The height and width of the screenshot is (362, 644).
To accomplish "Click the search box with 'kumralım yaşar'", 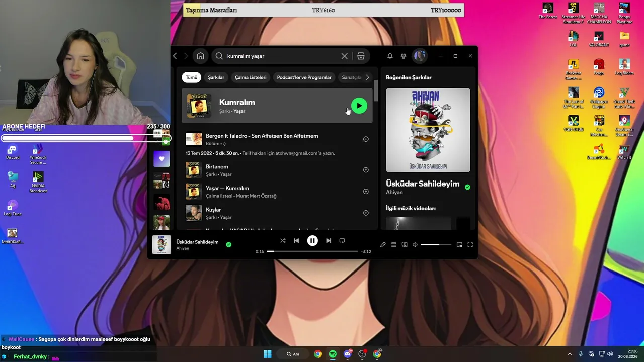I will coord(284,56).
